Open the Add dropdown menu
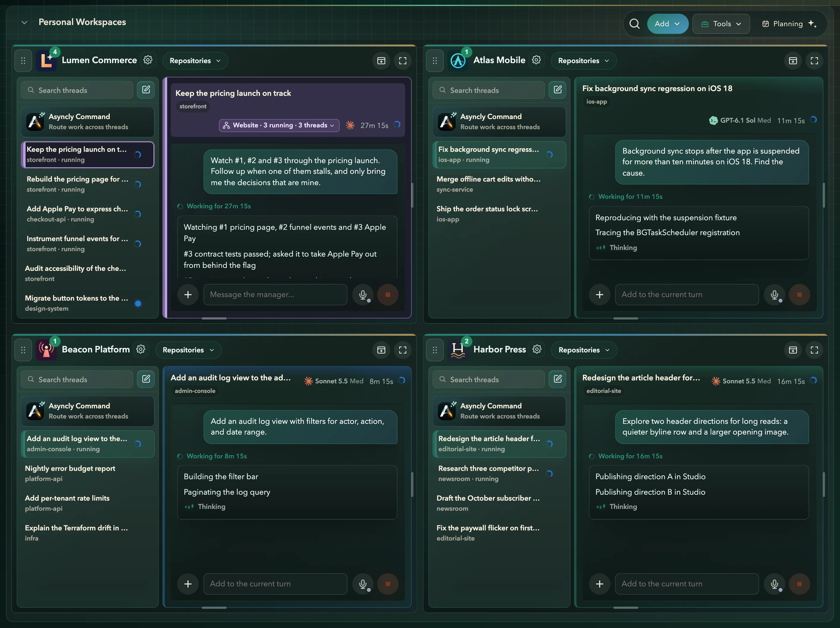This screenshot has height=628, width=840. pyautogui.click(x=667, y=24)
